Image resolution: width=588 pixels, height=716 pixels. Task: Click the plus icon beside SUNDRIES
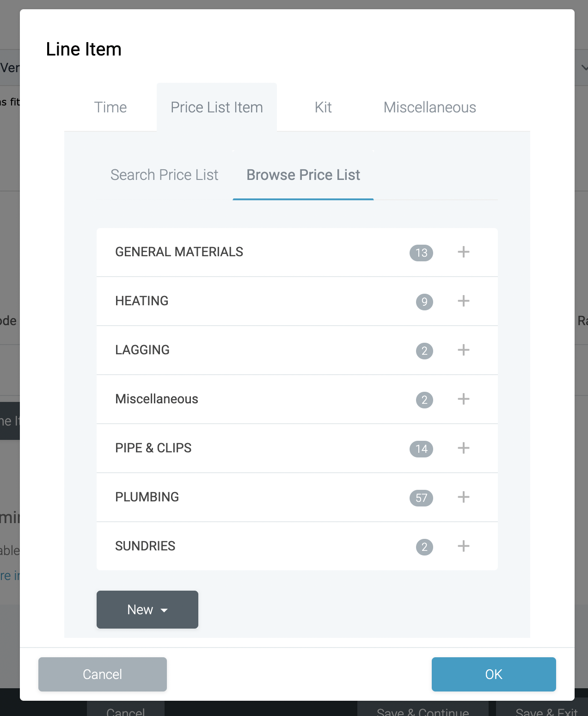[463, 546]
